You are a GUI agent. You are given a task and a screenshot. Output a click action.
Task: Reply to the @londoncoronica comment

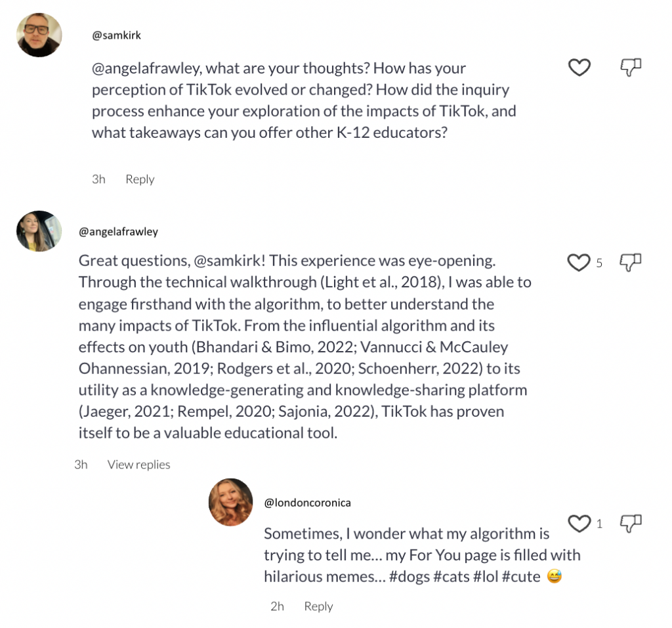coord(318,606)
